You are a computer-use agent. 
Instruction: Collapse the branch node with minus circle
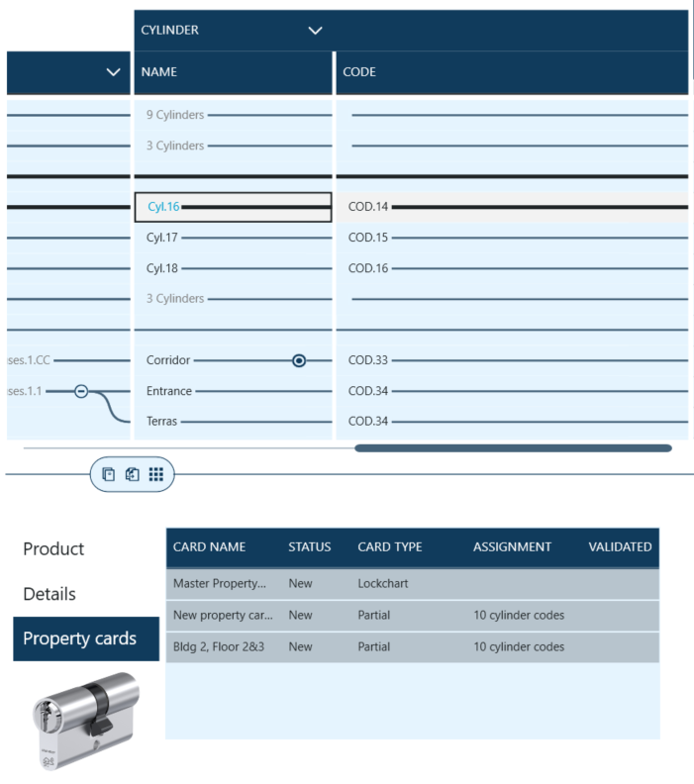click(82, 391)
